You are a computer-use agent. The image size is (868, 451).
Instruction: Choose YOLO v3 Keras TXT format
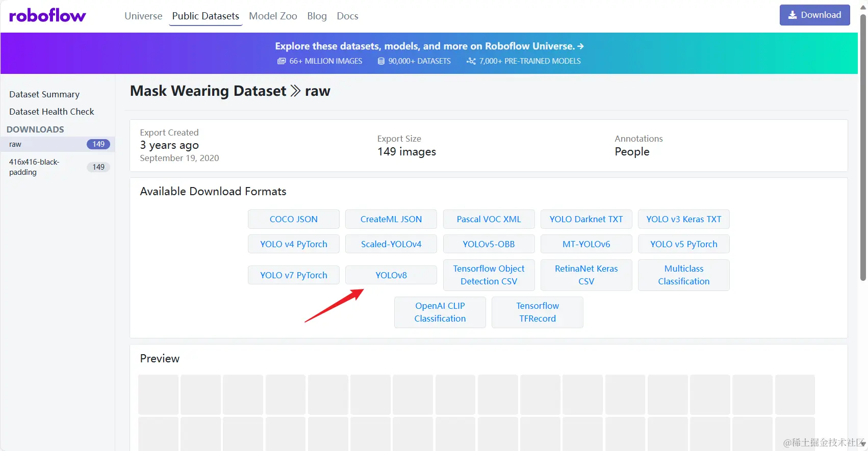pos(684,219)
